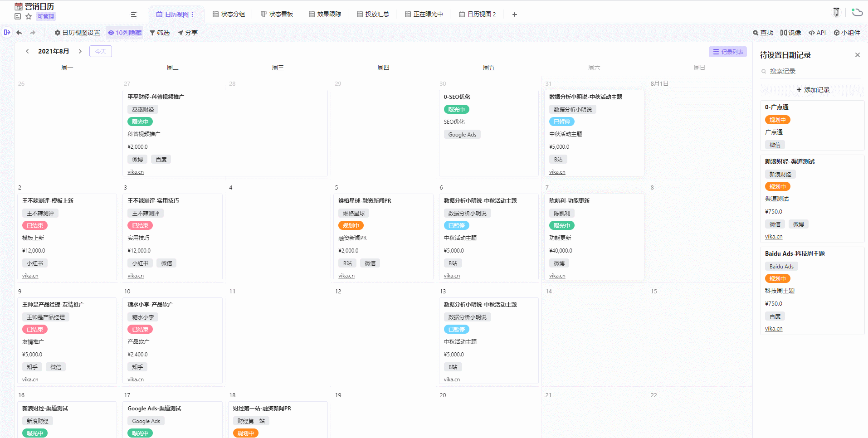Go to previous month chevron

click(27, 51)
